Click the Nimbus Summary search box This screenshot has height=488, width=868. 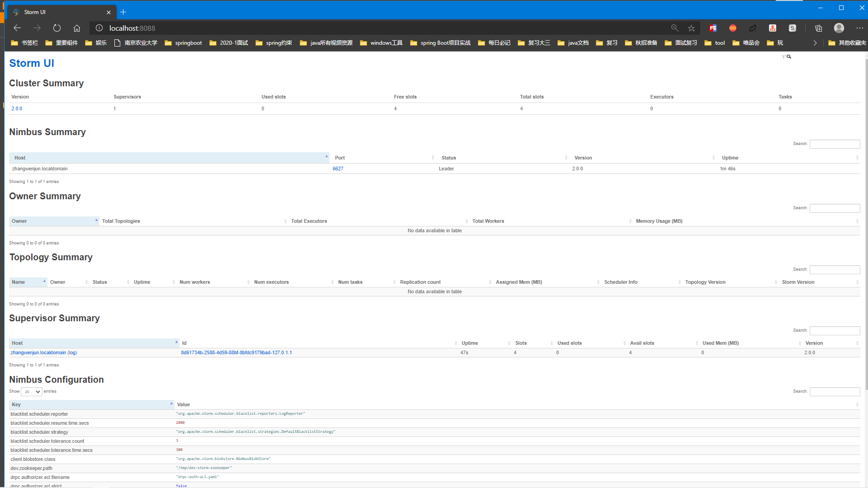point(835,144)
